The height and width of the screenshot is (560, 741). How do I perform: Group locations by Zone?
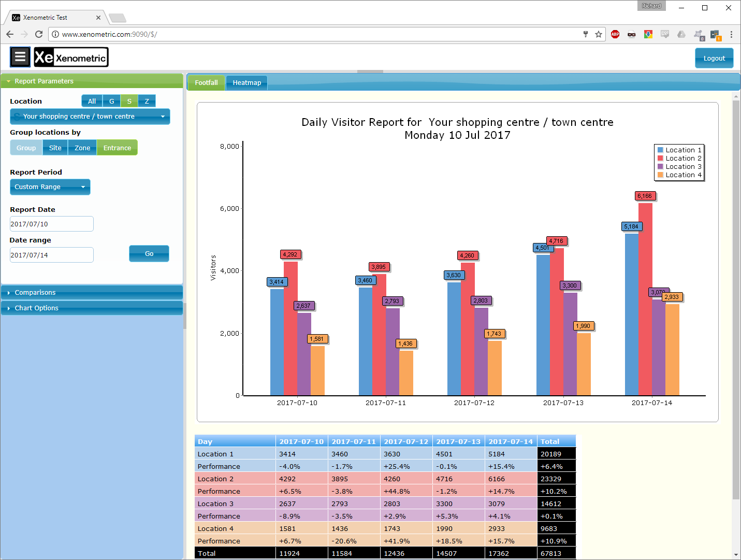82,148
